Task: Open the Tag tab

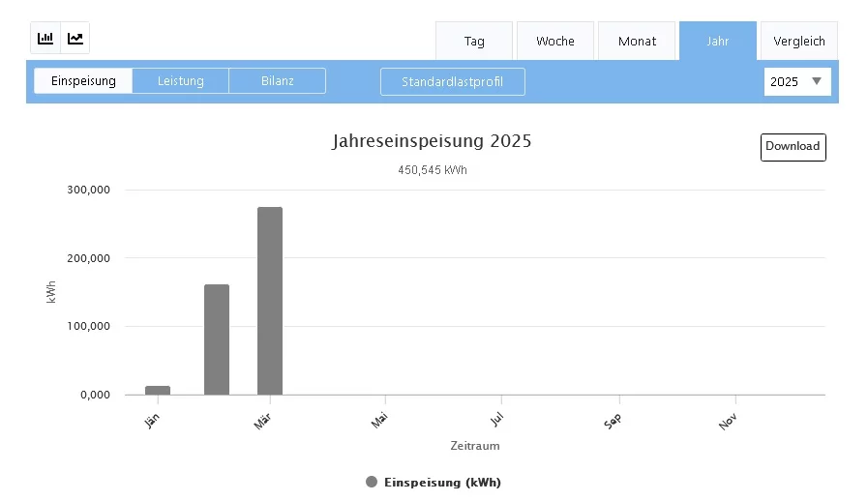Action: pos(474,42)
